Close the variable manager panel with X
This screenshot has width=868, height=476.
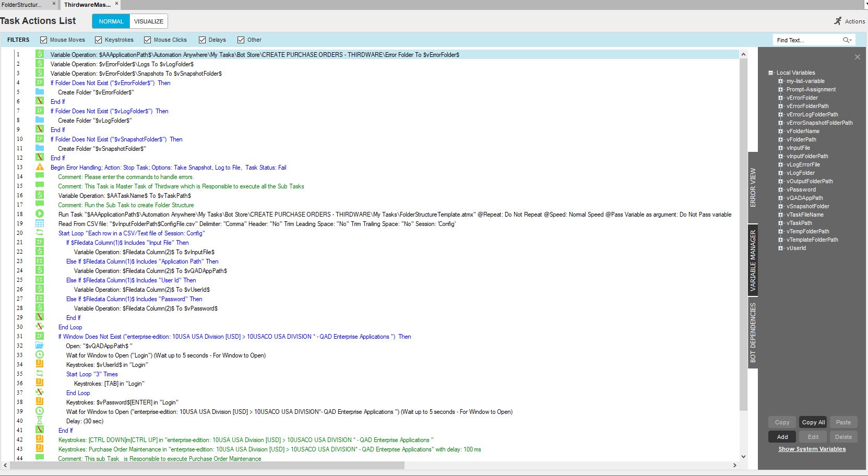(857, 57)
